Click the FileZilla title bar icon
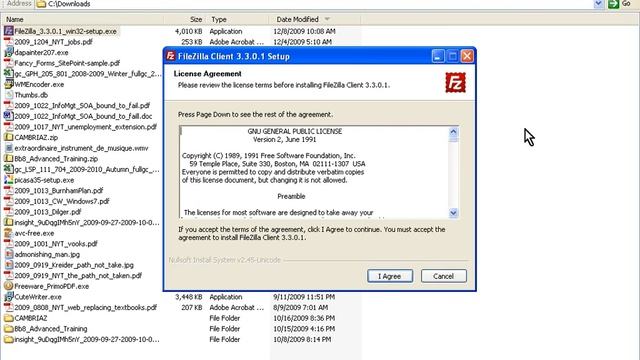 (171, 56)
